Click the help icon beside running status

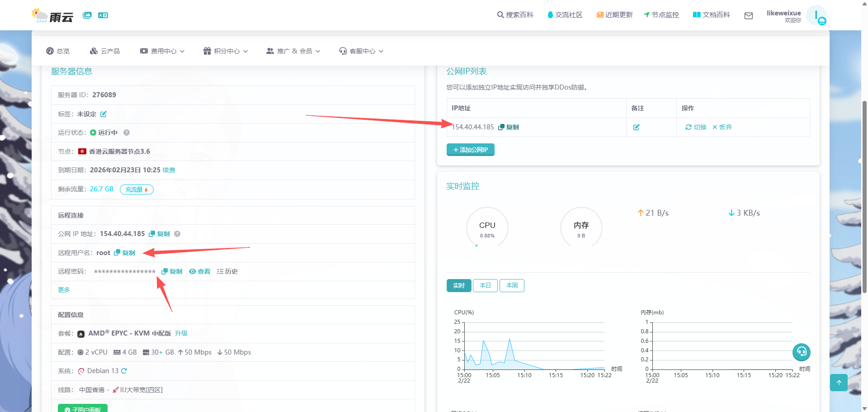click(x=127, y=133)
